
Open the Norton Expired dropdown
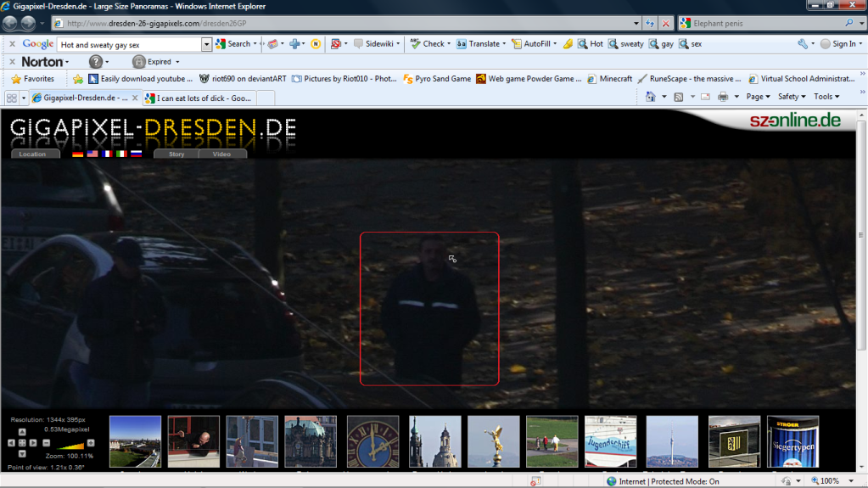(177, 62)
